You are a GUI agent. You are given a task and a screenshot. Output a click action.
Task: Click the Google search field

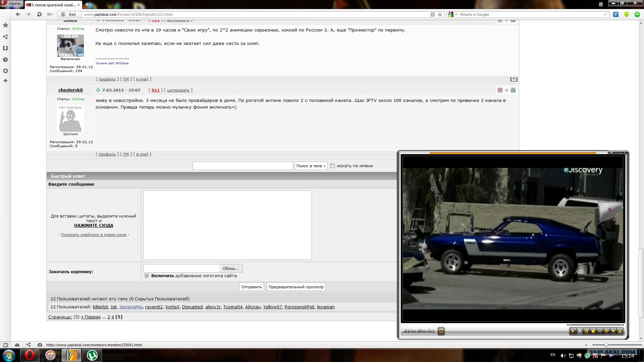pos(531,14)
